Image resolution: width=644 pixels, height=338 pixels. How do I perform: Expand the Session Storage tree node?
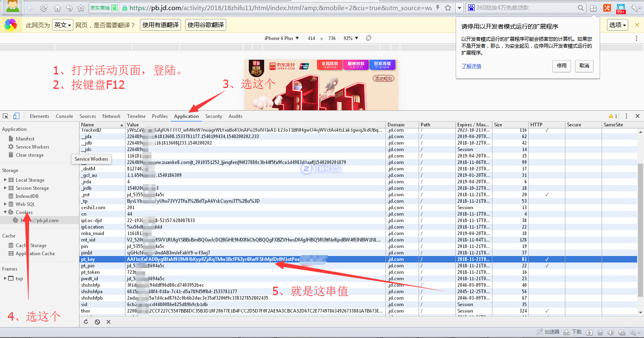coord(5,188)
